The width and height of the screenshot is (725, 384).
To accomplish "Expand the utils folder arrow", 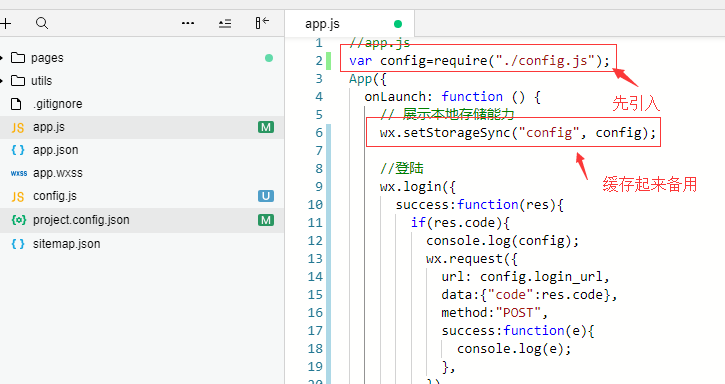I will [1, 81].
